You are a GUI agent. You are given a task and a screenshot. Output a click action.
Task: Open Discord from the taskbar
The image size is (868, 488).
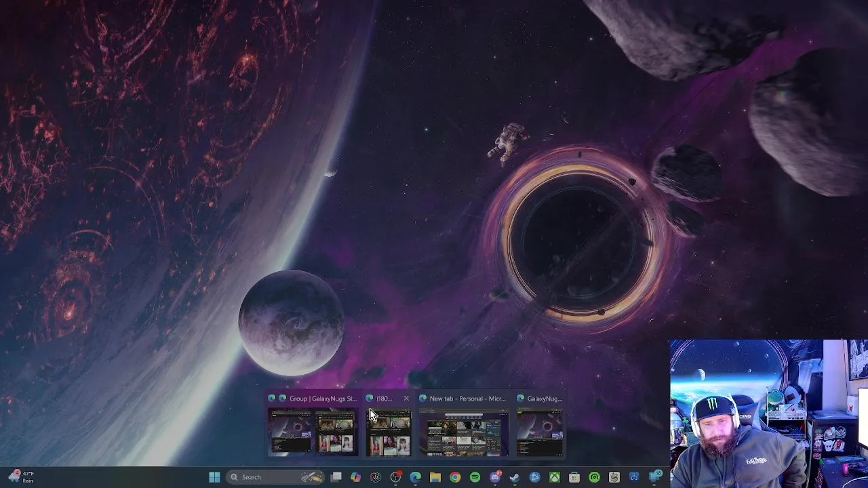pos(495,477)
